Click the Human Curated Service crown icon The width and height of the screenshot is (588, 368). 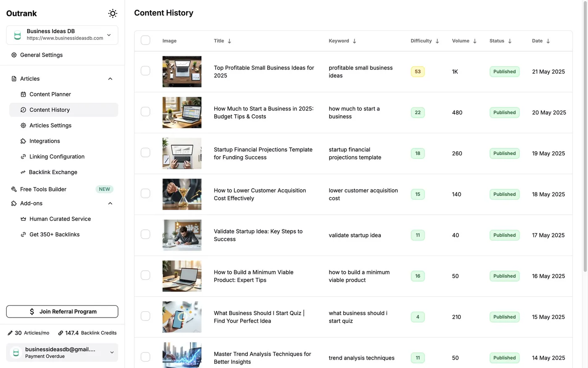click(23, 219)
